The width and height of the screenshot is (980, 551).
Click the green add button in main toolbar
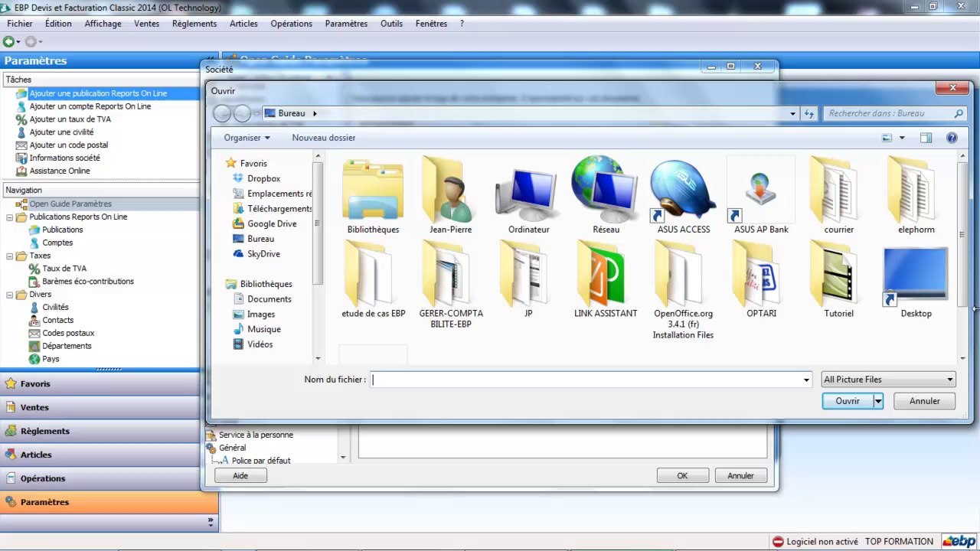(x=8, y=41)
